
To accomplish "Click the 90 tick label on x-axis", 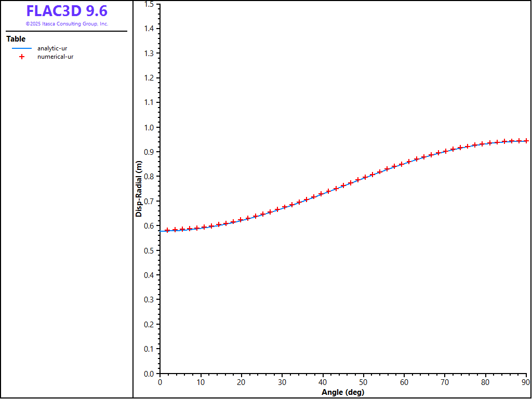I will tap(526, 383).
